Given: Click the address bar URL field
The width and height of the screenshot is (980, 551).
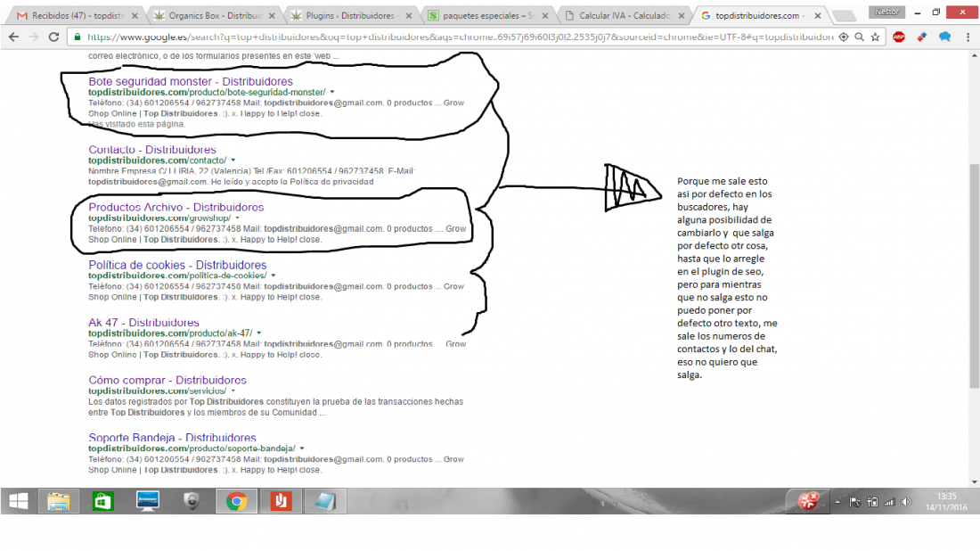Looking at the screenshot, I should pyautogui.click(x=460, y=37).
